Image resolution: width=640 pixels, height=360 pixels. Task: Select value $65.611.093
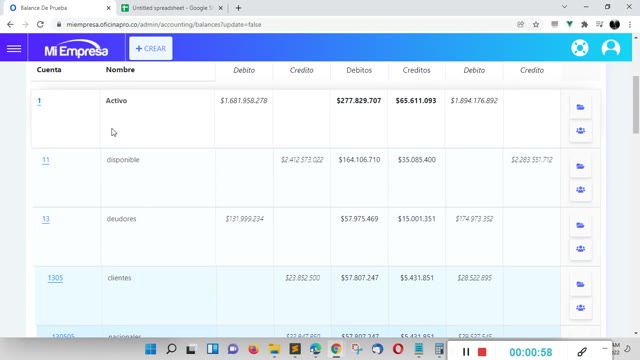[416, 101]
